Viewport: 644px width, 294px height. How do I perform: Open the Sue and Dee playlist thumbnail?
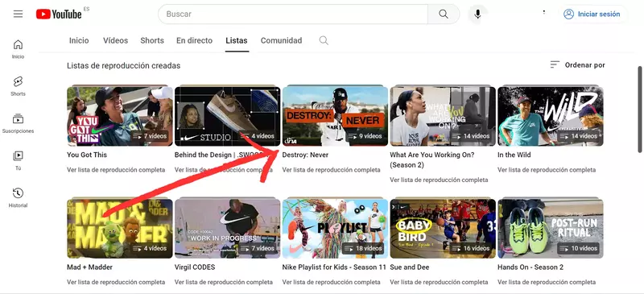coord(443,228)
